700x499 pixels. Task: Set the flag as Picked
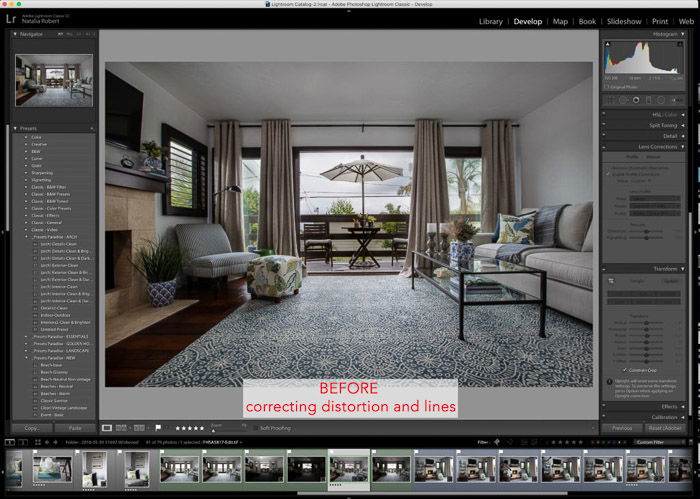click(x=158, y=428)
